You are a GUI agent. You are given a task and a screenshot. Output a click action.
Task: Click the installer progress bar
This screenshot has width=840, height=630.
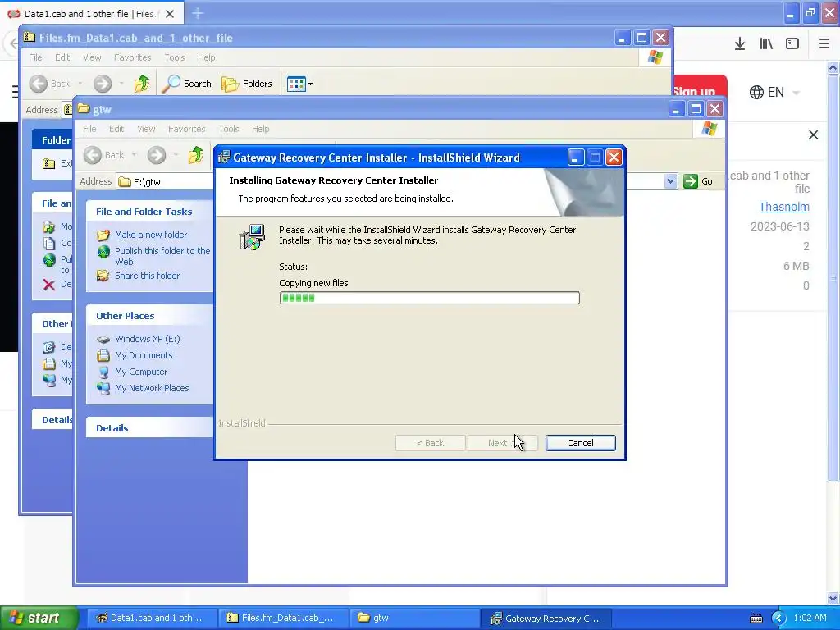coord(429,298)
